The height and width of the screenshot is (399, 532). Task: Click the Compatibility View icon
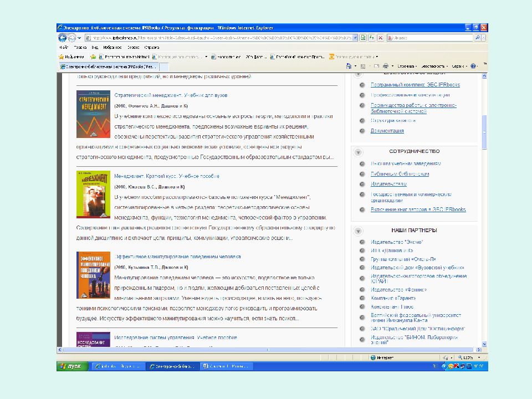pos(363,38)
